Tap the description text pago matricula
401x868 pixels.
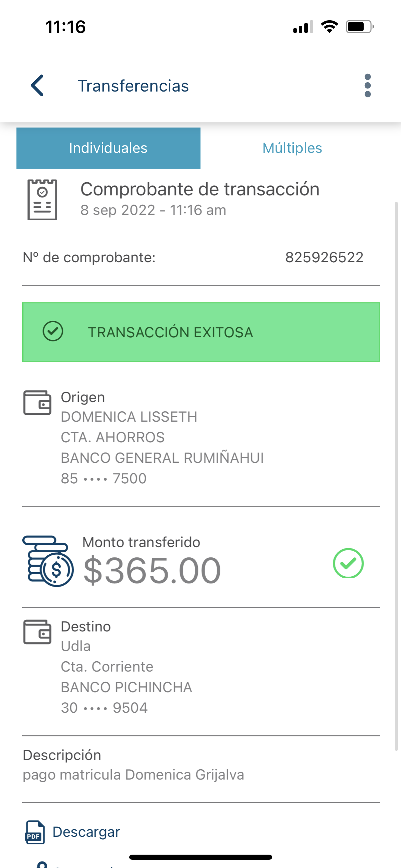click(x=133, y=775)
